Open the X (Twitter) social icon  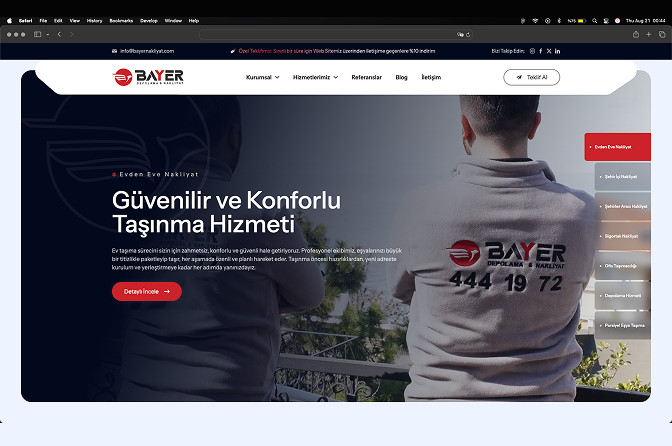pos(549,51)
